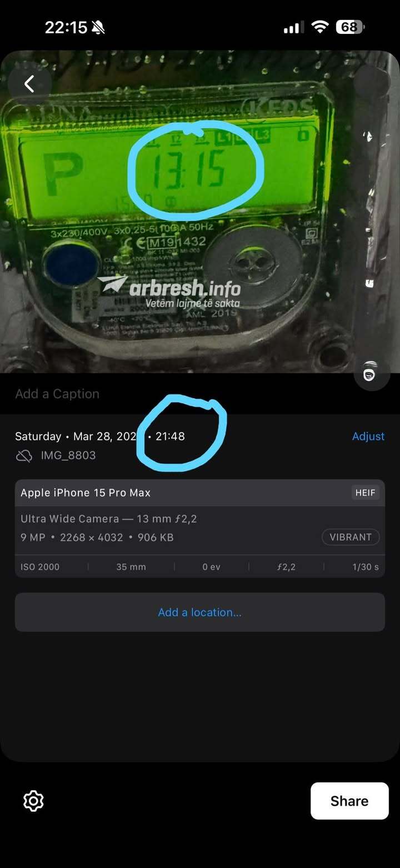Tap the HEIF format badge
The height and width of the screenshot is (868, 400).
[366, 493]
